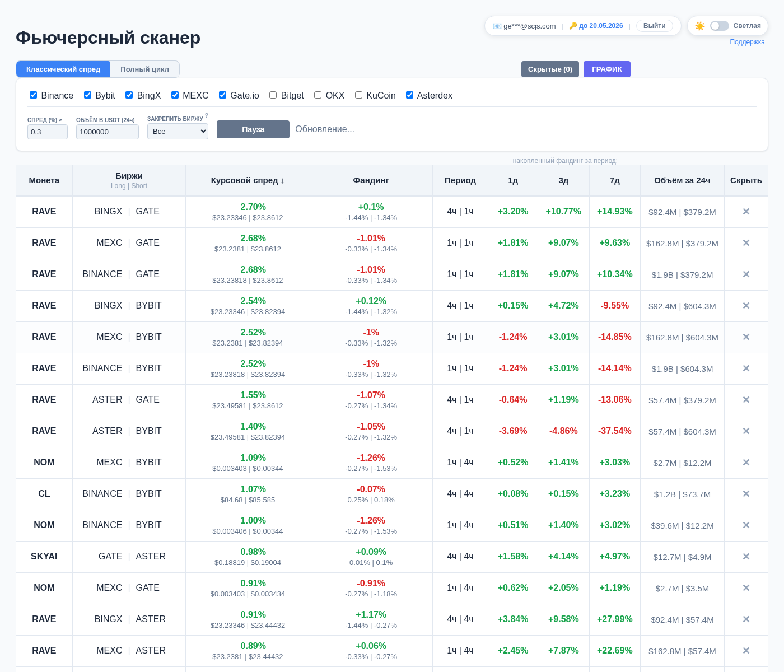Open the Поддержка link

pyautogui.click(x=747, y=42)
